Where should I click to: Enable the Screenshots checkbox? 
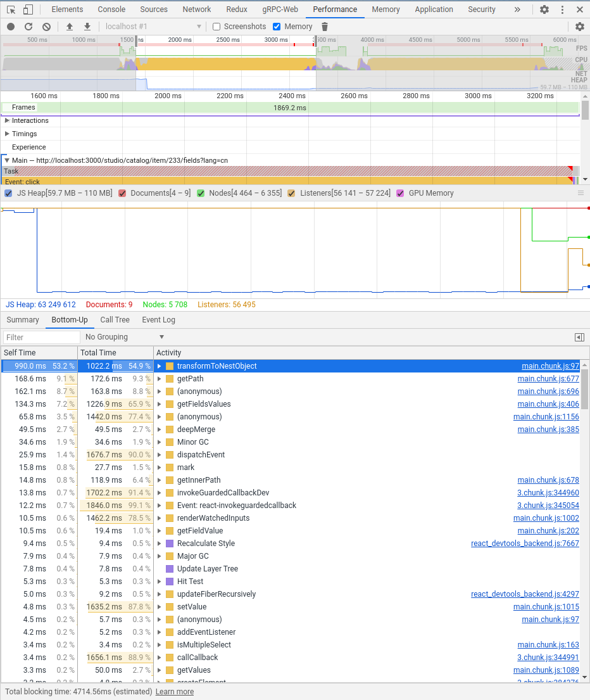217,27
